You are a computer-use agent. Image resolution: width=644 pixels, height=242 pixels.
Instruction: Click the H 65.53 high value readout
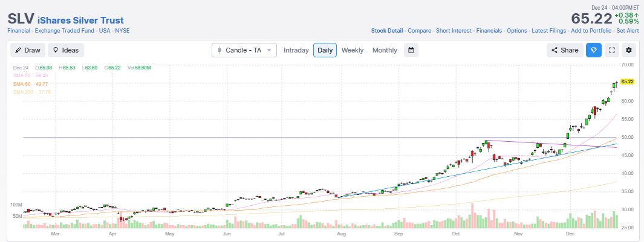click(68, 68)
